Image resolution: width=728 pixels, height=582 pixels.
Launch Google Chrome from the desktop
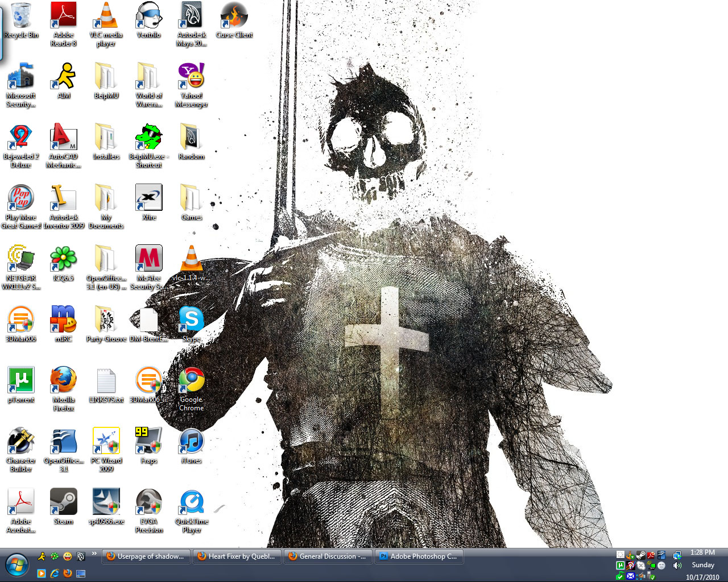(192, 381)
